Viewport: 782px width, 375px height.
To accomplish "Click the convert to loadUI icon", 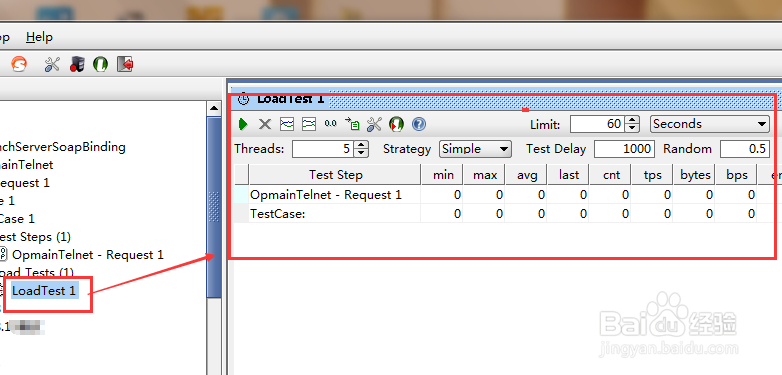I will point(396,124).
